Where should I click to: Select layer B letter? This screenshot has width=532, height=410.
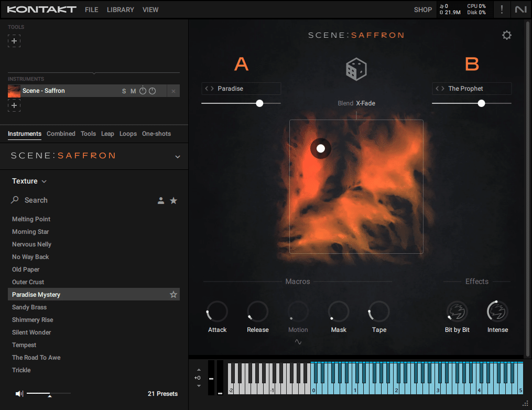coord(472,64)
